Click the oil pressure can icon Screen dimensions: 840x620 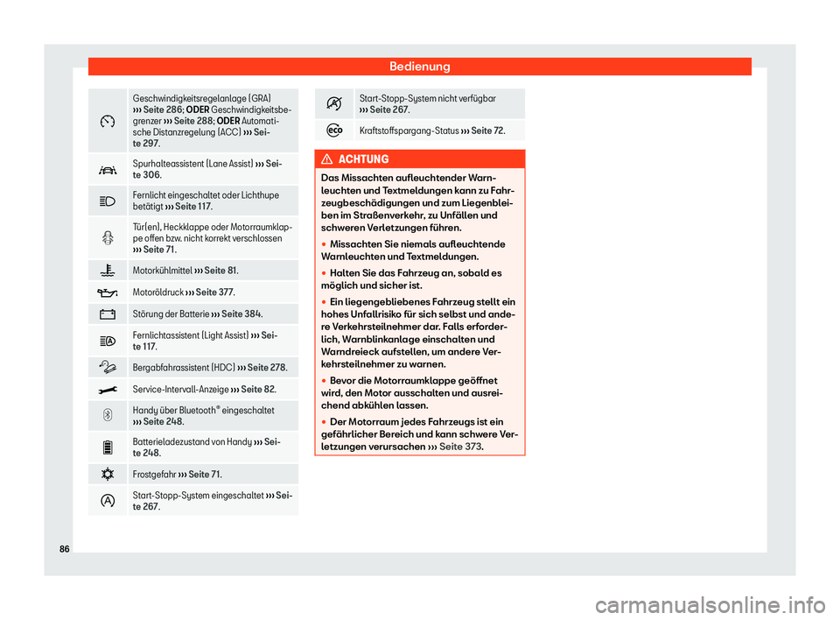tap(108, 292)
